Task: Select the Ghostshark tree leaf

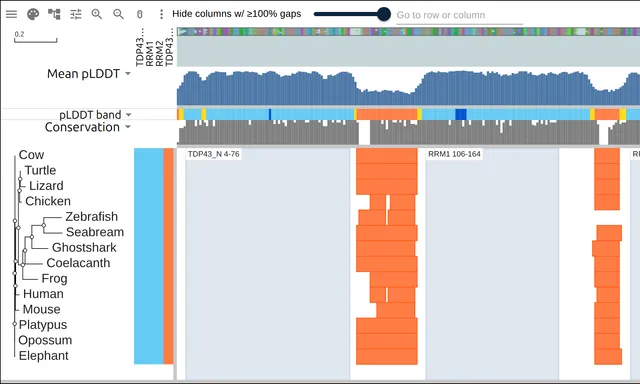Action: [x=84, y=248]
